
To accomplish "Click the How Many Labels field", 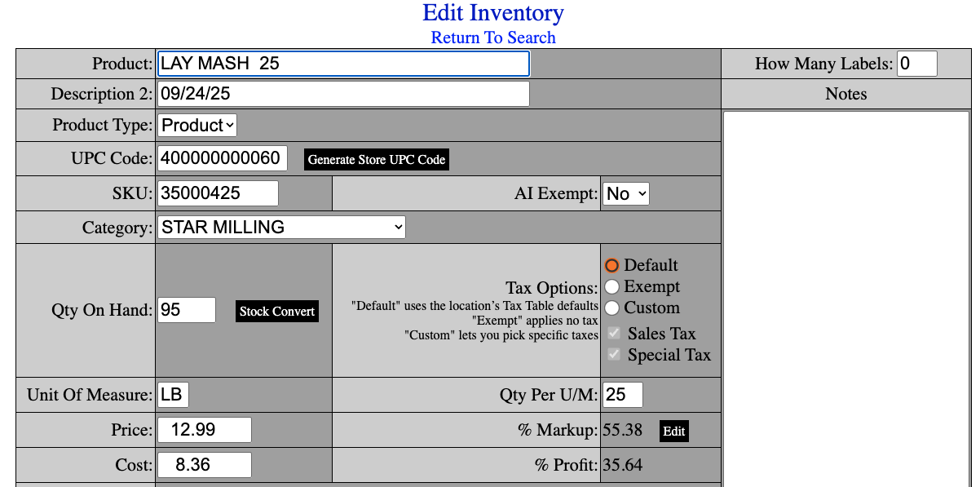I will point(916,63).
